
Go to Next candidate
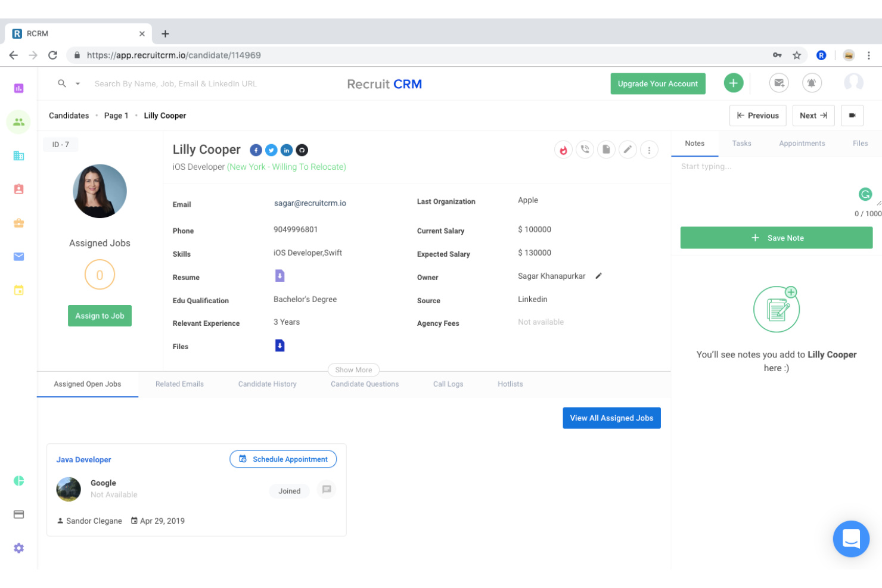click(813, 116)
